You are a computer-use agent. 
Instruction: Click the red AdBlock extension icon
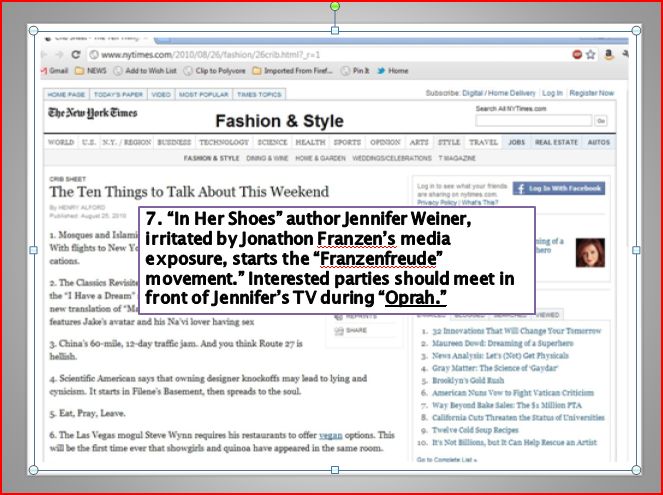click(577, 55)
